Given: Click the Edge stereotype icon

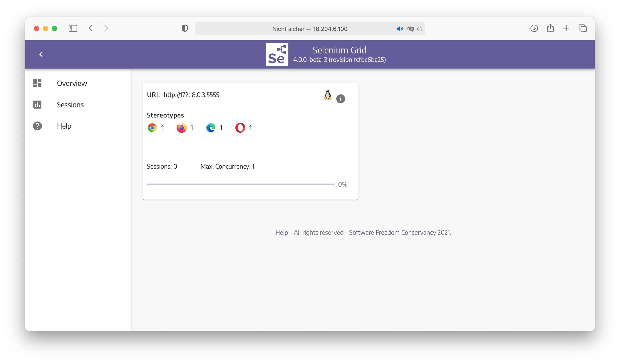Looking at the screenshot, I should click(211, 128).
